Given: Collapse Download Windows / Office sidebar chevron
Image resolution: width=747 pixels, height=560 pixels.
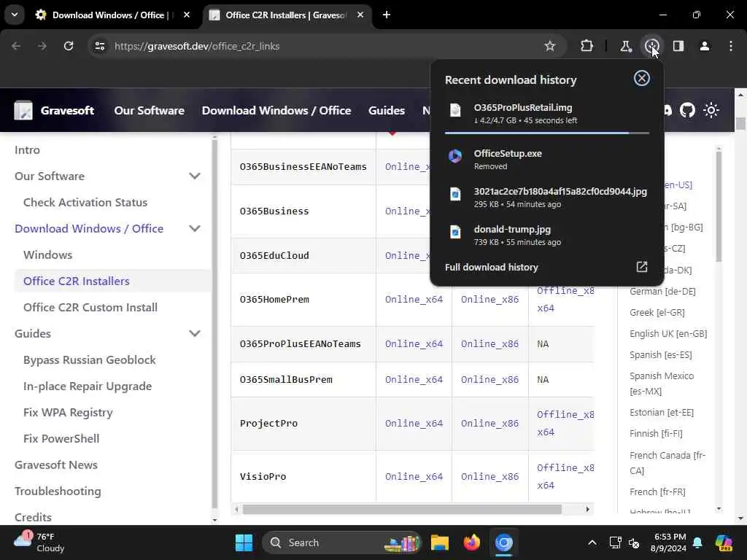Looking at the screenshot, I should coord(194,228).
